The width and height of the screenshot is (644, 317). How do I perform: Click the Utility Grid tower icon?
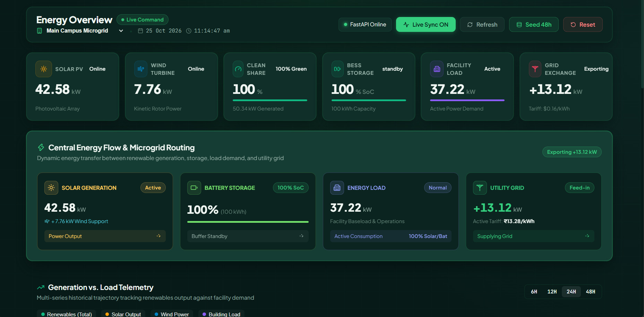click(480, 188)
